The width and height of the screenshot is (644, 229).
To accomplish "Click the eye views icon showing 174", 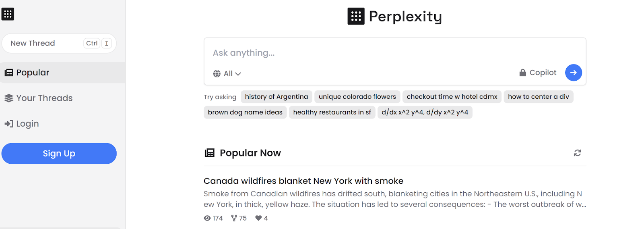I will click(x=207, y=218).
